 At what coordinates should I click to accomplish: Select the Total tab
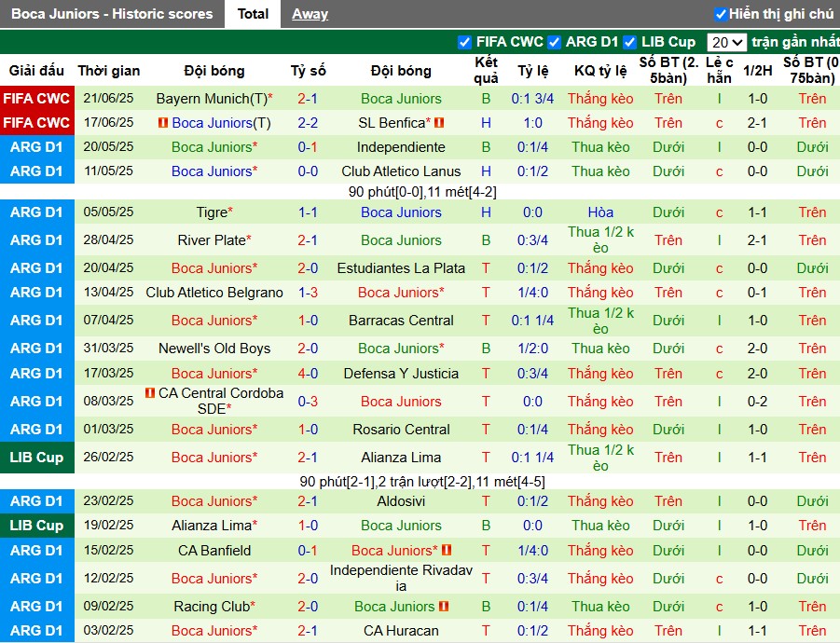point(253,14)
